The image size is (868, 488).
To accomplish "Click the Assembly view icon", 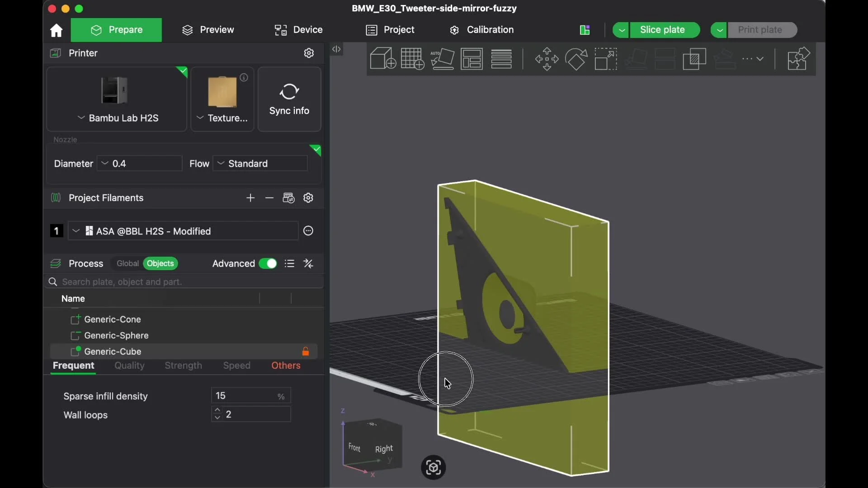I will tap(799, 59).
